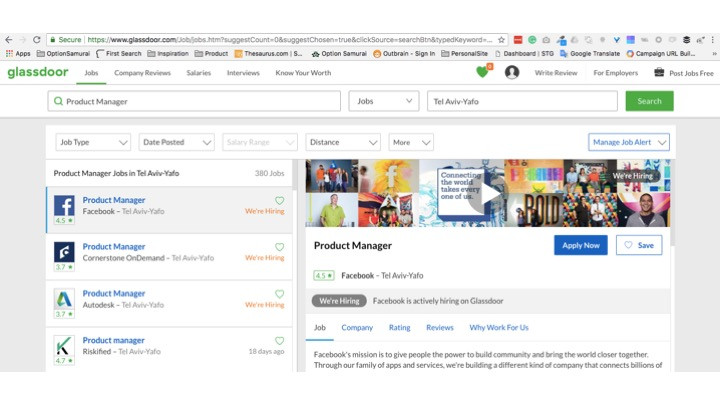Click the Post Jobs Free link
The height and width of the screenshot is (405, 720).
691,73
